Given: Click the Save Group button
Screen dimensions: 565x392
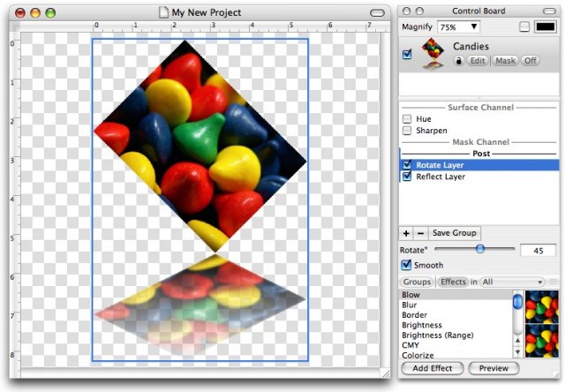Looking at the screenshot, I should click(x=455, y=233).
